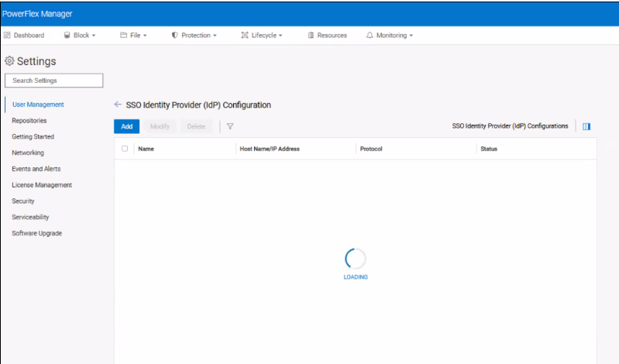Expand the Lifecycle menu dropdown arrow
Viewport: 619px width, 364px height.
[280, 36]
